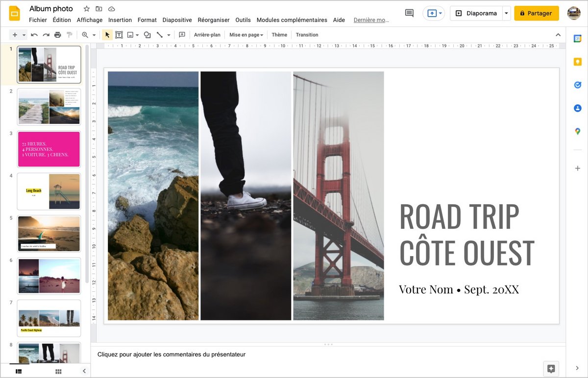588x378 pixels.
Task: Activate the paint format tool
Action: click(70, 35)
